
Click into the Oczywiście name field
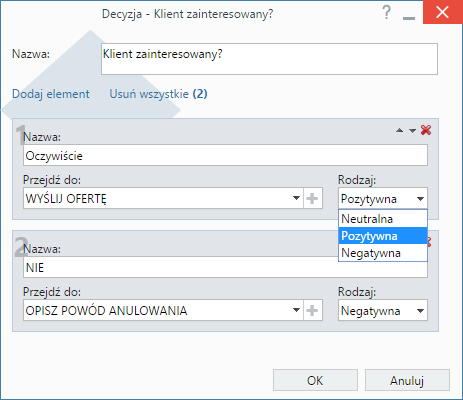(225, 155)
